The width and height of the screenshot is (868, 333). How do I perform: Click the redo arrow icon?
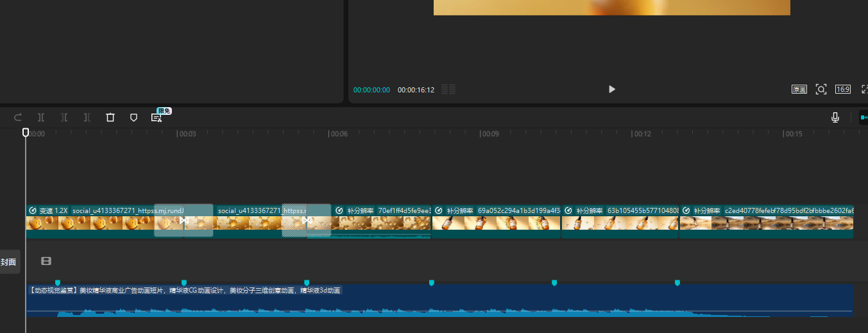pos(18,117)
